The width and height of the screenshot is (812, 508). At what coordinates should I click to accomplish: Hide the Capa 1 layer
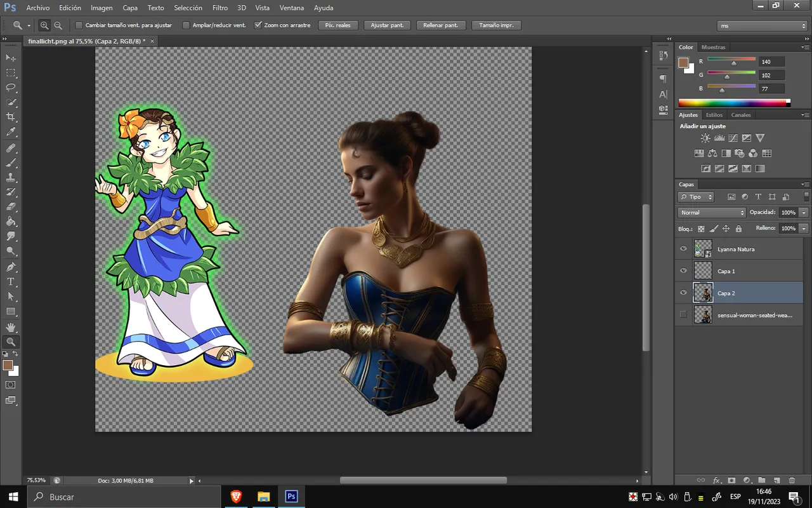pyautogui.click(x=683, y=271)
